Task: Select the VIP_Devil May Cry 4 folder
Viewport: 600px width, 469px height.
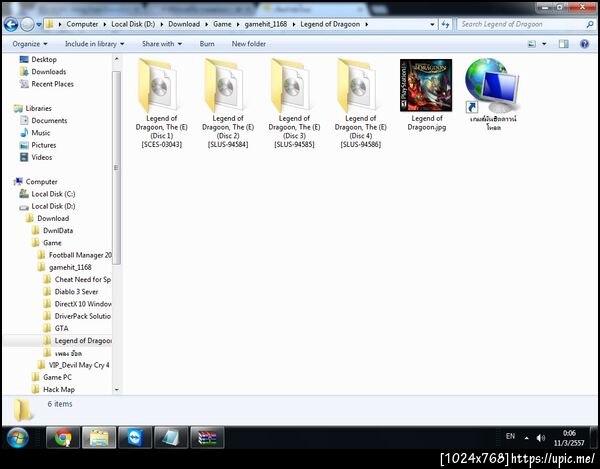Action: (x=73, y=365)
